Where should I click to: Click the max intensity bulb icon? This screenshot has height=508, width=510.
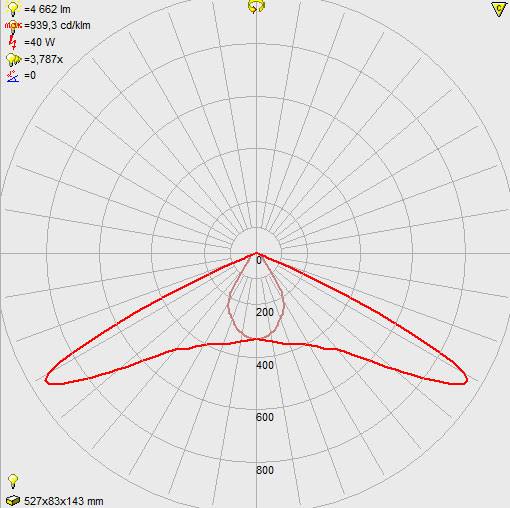[x=13, y=26]
